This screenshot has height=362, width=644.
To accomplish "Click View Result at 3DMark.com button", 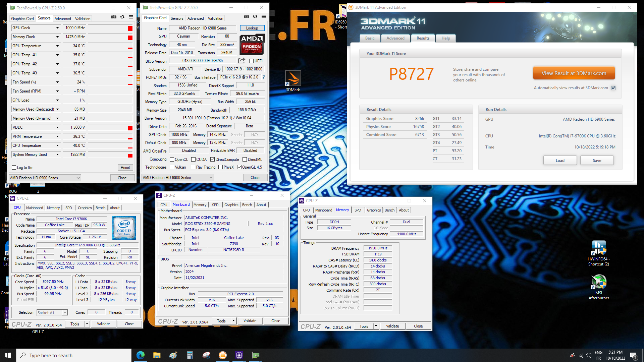I will (x=574, y=73).
